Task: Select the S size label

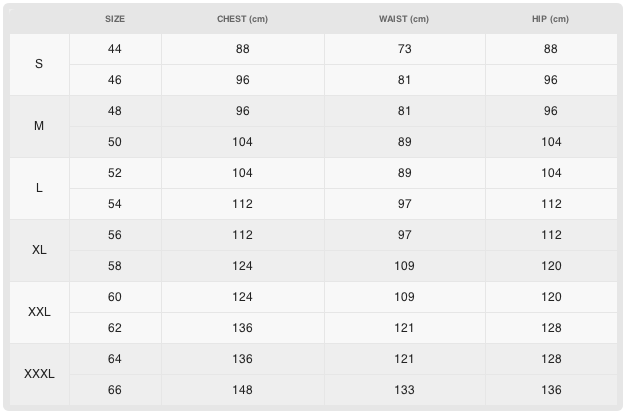Action: [x=39, y=64]
